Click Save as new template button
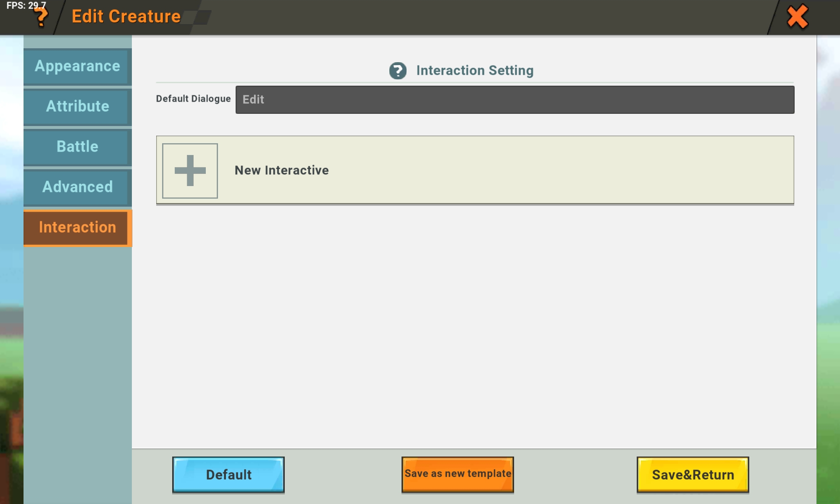The height and width of the screenshot is (504, 840). [x=457, y=475]
